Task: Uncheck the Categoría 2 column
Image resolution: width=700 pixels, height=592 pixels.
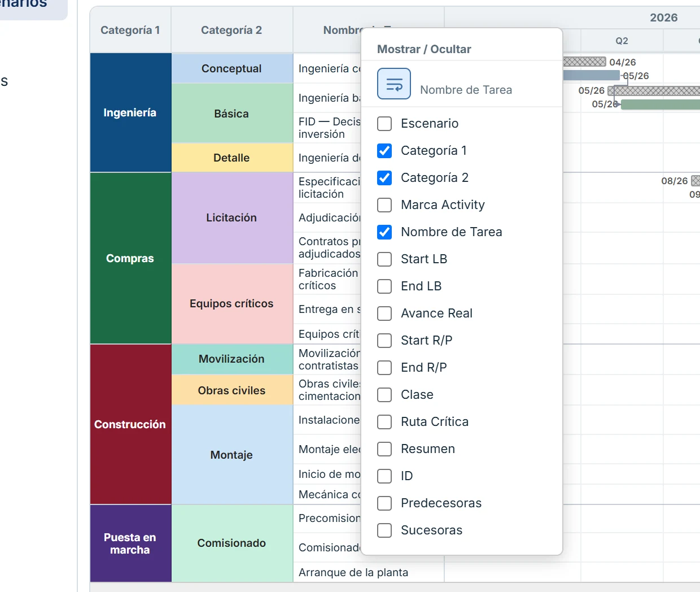Action: pyautogui.click(x=384, y=178)
